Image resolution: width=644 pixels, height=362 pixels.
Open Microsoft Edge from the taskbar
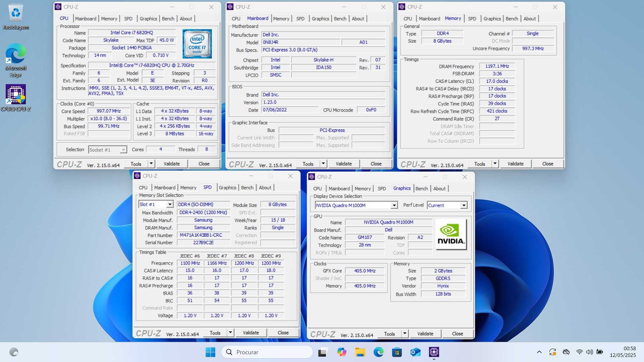tap(378, 352)
